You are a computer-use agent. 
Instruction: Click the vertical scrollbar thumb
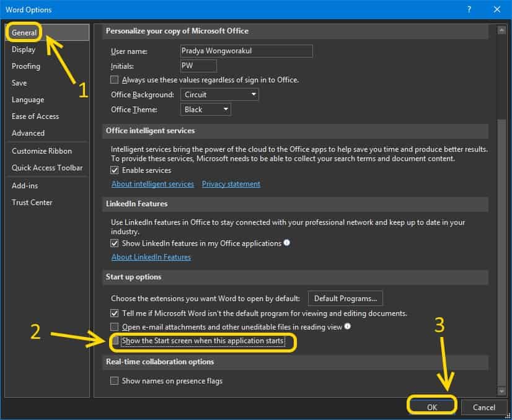501,248
